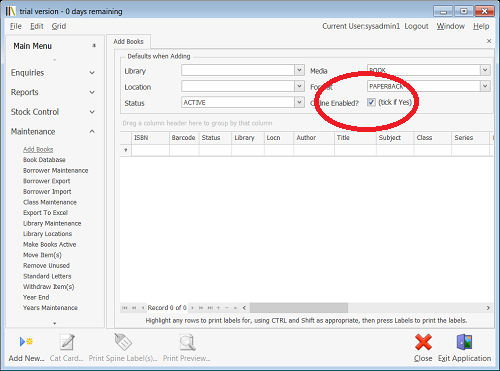Open the Media dropdown arrow
500x371 pixels.
point(485,70)
